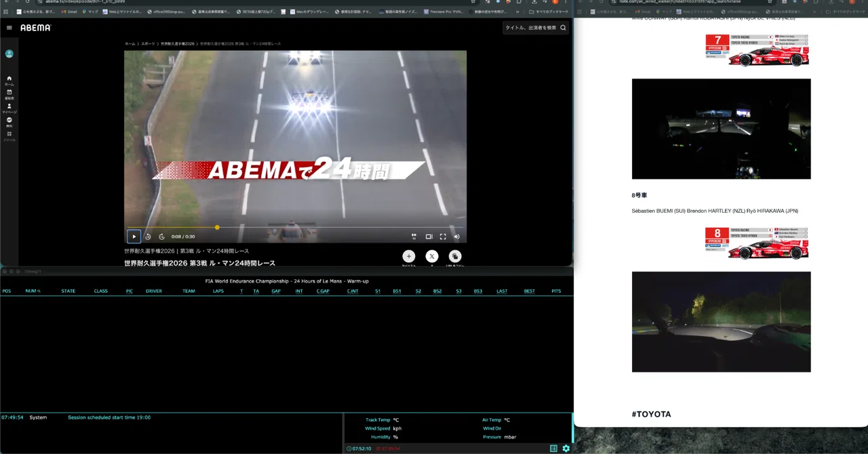This screenshot has height=454, width=868.
Task: Click the car 8 onboard night photo
Action: 721,322
